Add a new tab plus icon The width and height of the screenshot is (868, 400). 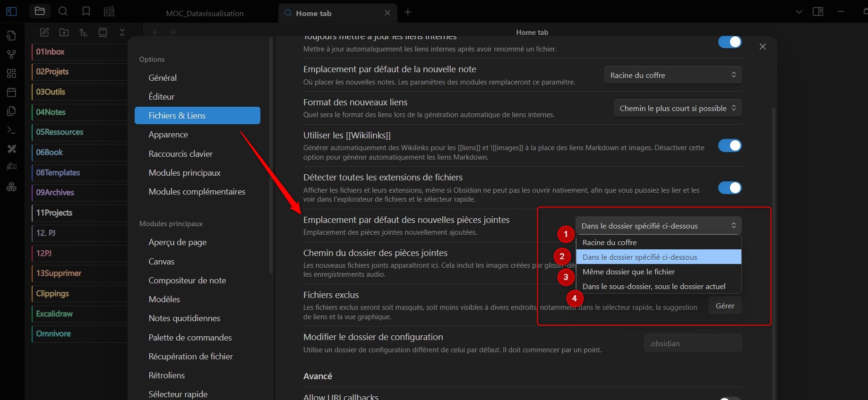point(408,12)
